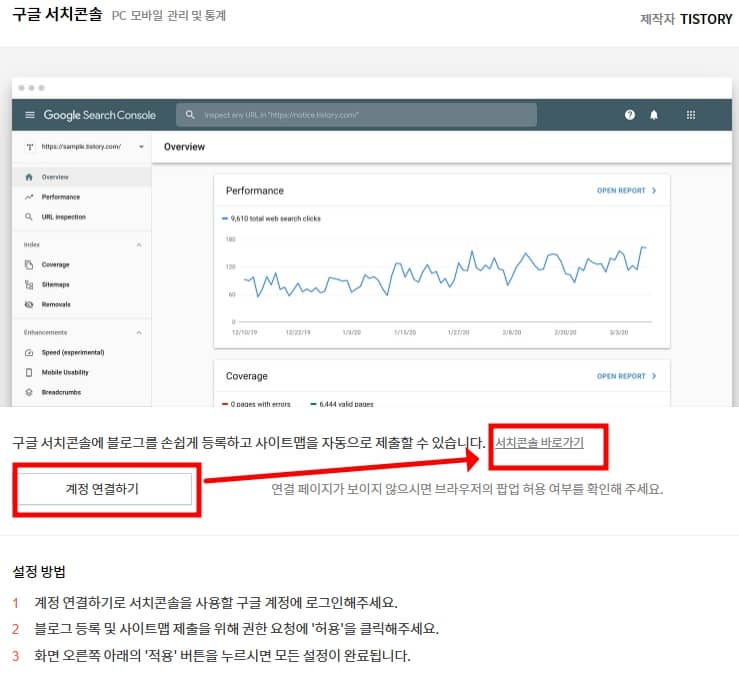Screen dimensions: 739x673
Task: Select Removals in the sidebar
Action: (x=82, y=304)
